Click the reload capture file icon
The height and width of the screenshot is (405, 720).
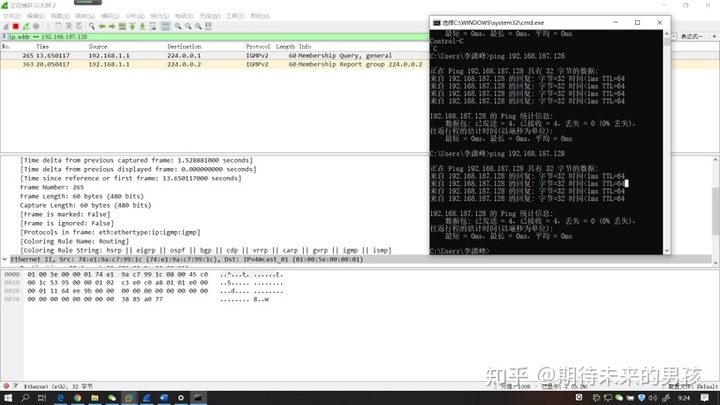(x=79, y=27)
